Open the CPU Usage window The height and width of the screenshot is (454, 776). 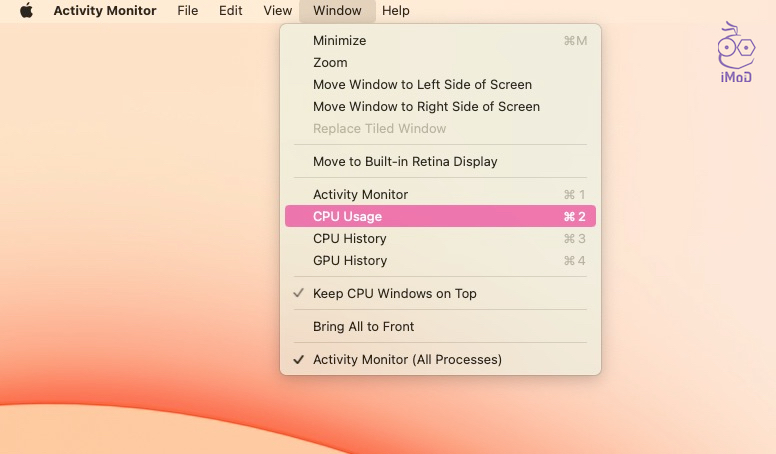[348, 217]
